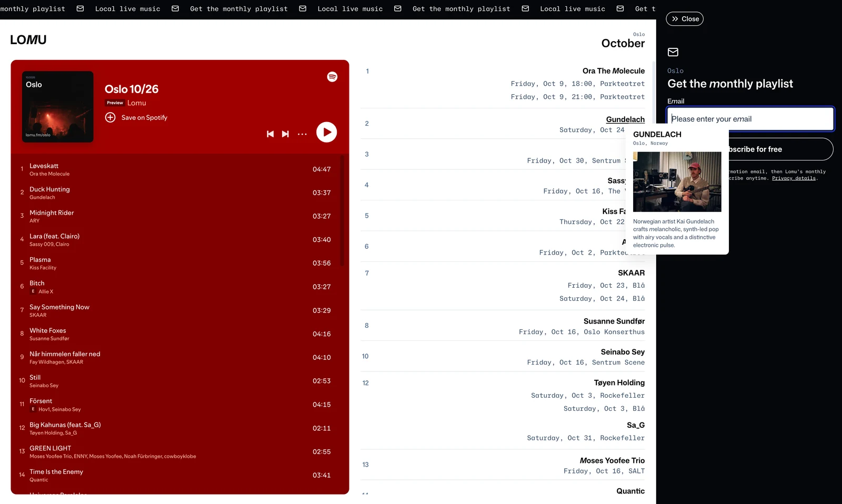Open the Gundelach artist link
The width and height of the screenshot is (842, 504).
coord(625,119)
